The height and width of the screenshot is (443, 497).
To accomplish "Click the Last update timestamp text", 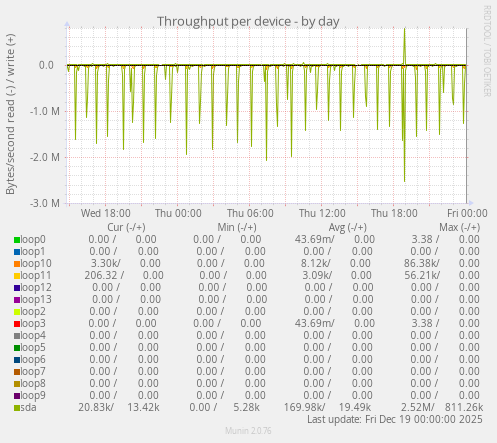I will point(395,419).
